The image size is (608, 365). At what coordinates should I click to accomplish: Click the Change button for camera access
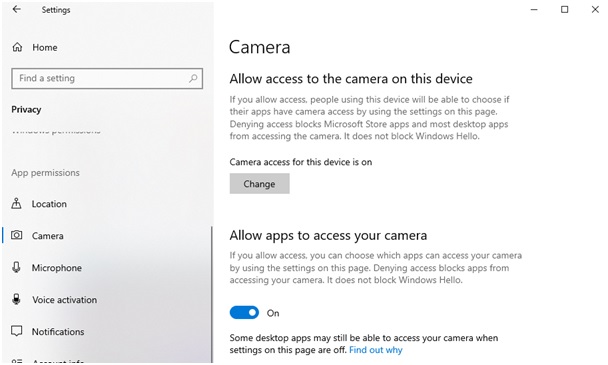click(x=259, y=183)
